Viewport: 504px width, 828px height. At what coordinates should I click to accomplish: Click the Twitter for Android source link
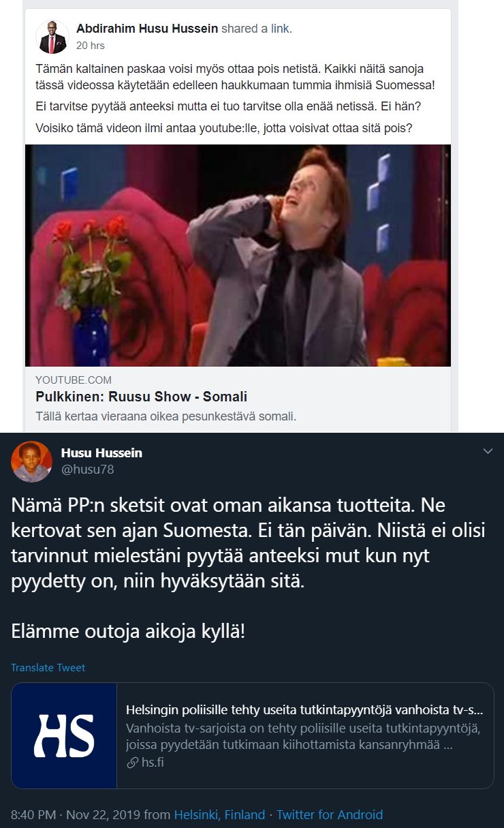click(330, 814)
